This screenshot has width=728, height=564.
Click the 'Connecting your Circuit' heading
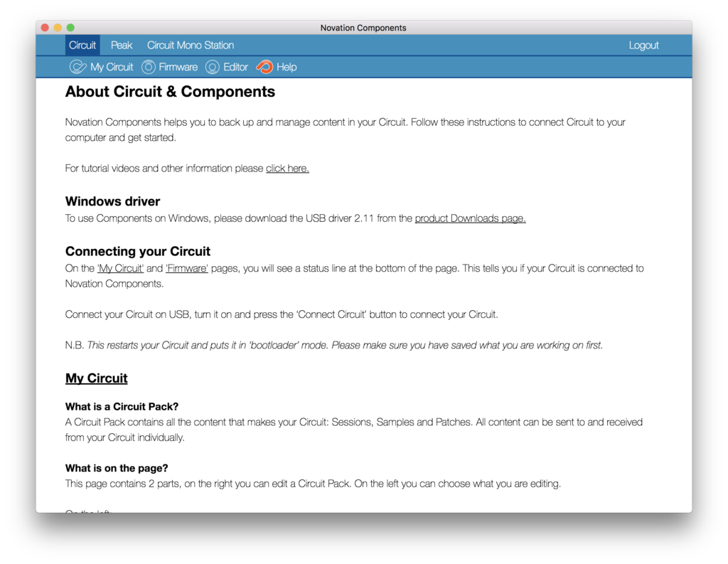coord(137,251)
